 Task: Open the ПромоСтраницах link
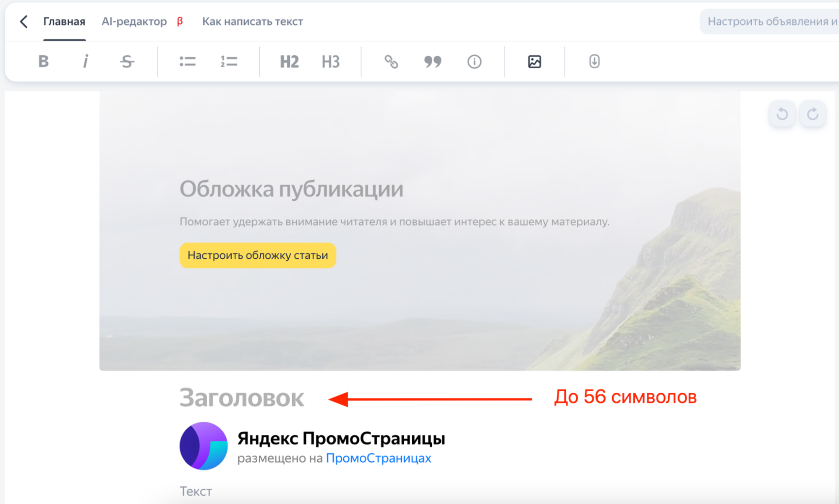coord(378,458)
